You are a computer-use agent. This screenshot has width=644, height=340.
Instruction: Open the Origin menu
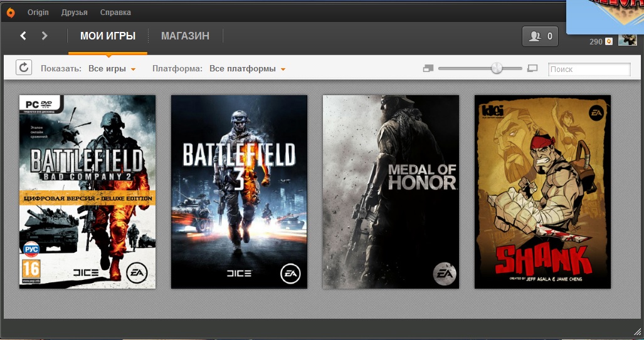38,13
